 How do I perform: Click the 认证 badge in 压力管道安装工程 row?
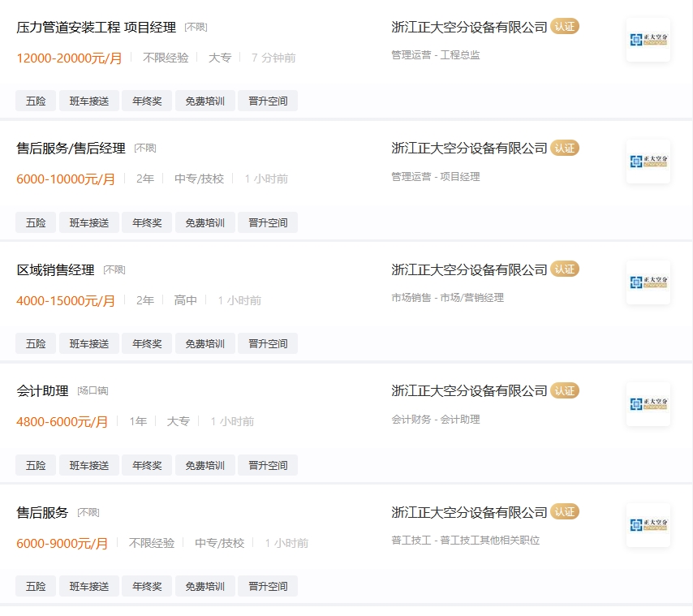coord(565,27)
